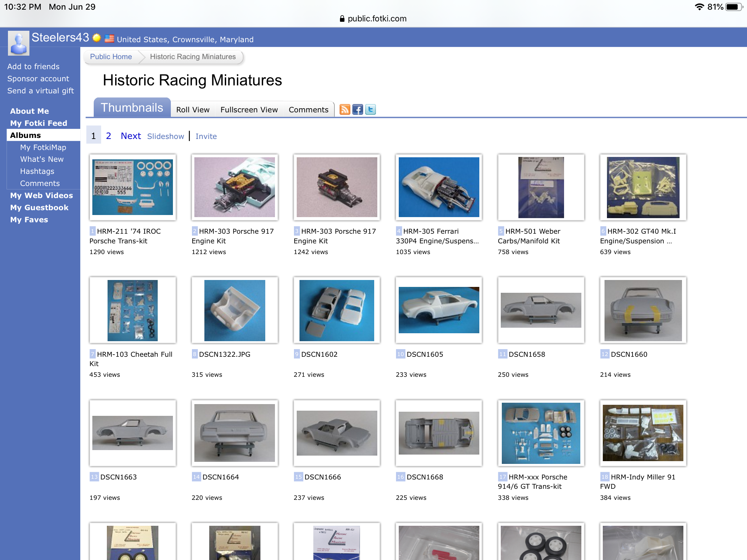Open HRM-305 Ferrari 330P4 thumbnail
The height and width of the screenshot is (560, 747).
pos(439,187)
